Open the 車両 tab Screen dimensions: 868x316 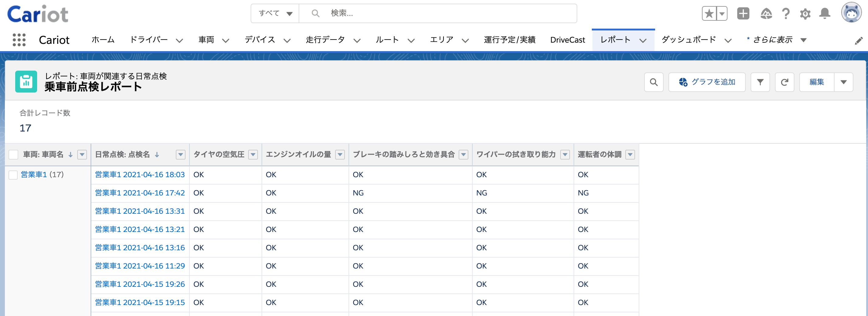[x=206, y=40]
